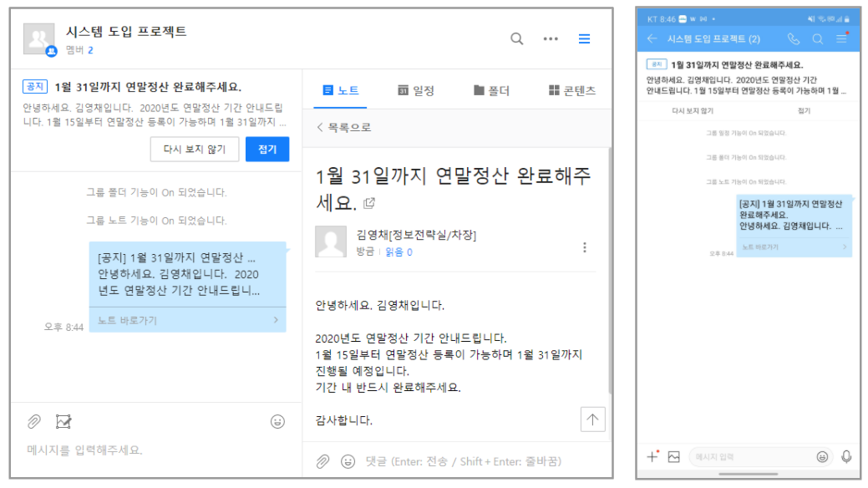Tap the phone call icon in mobile header
The image size is (868, 488).
[794, 38]
